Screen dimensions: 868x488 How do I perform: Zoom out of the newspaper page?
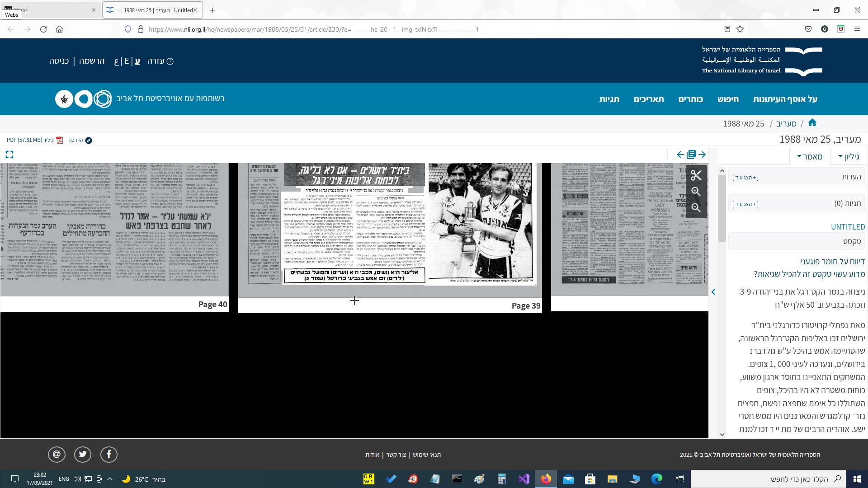point(696,208)
